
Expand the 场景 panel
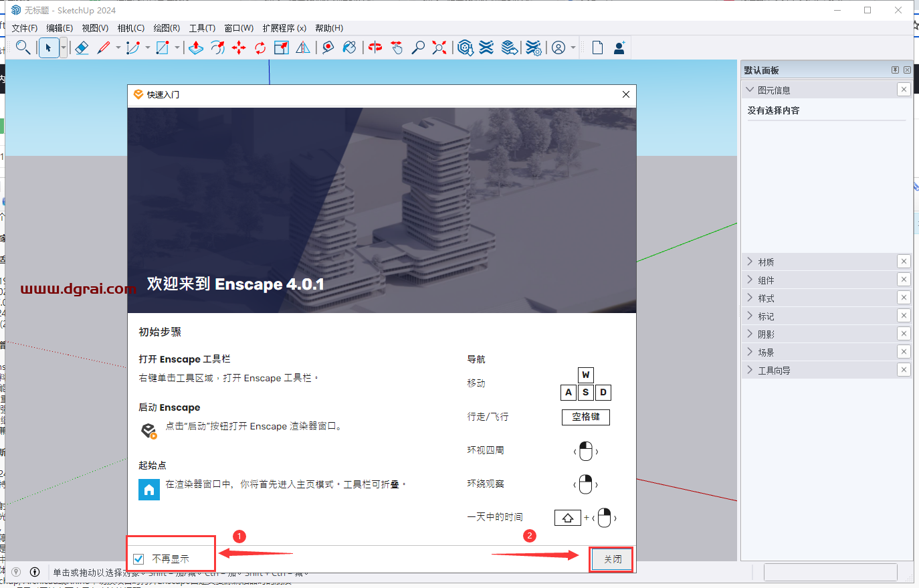point(750,352)
